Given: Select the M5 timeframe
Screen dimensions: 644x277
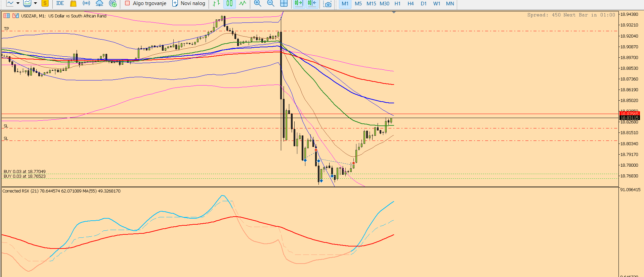Looking at the screenshot, I should 358,3.
